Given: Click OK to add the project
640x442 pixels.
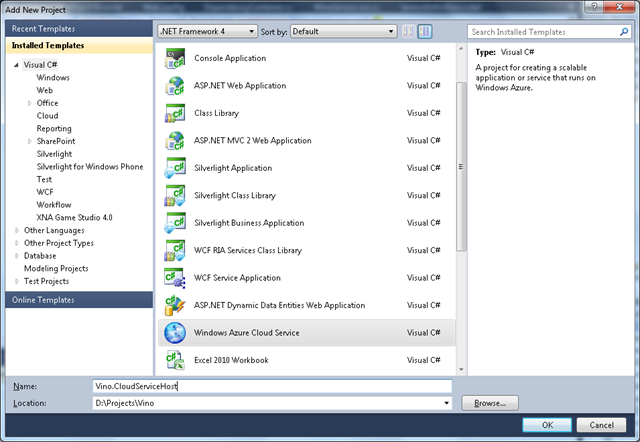Looking at the screenshot, I should [547, 425].
